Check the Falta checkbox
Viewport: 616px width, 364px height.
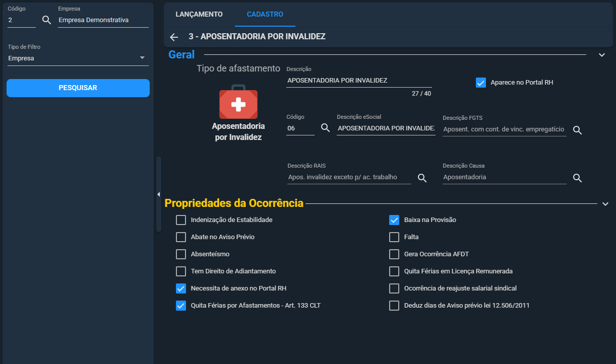394,237
